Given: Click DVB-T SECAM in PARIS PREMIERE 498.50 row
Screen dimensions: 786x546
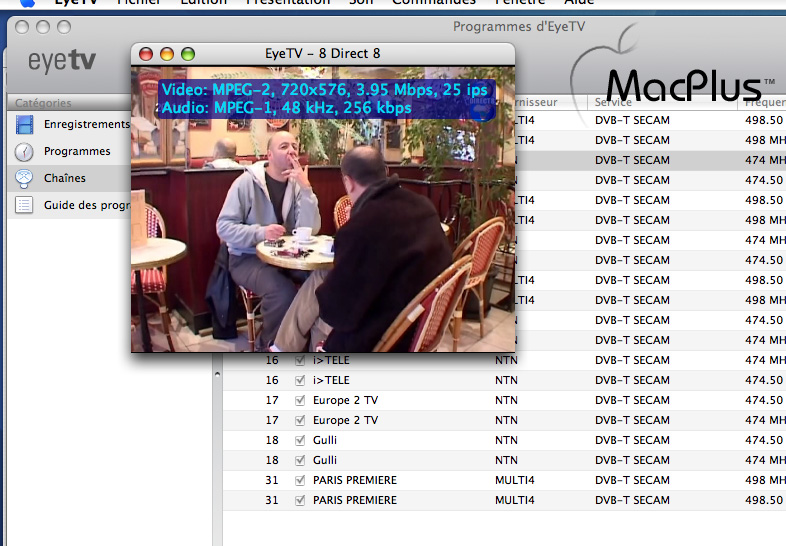Looking at the screenshot, I should click(632, 500).
